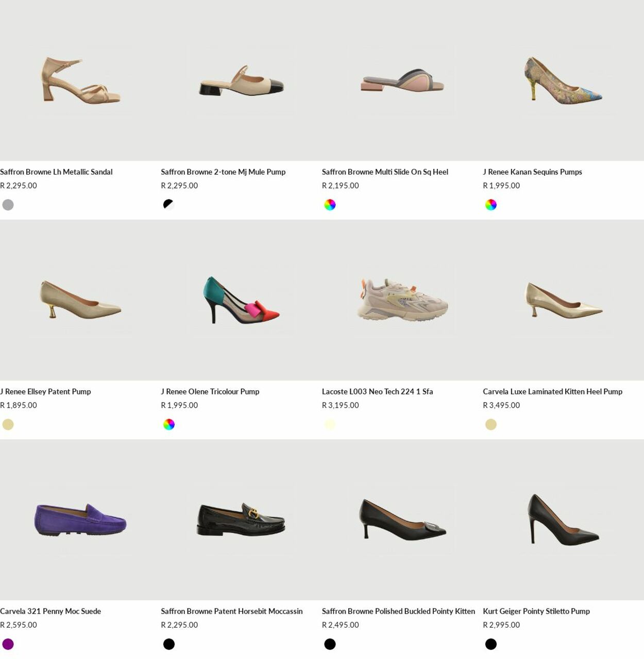Click price R 1,995.00 of Olene Tricolour Pump
The width and height of the screenshot is (644, 659).
click(179, 406)
